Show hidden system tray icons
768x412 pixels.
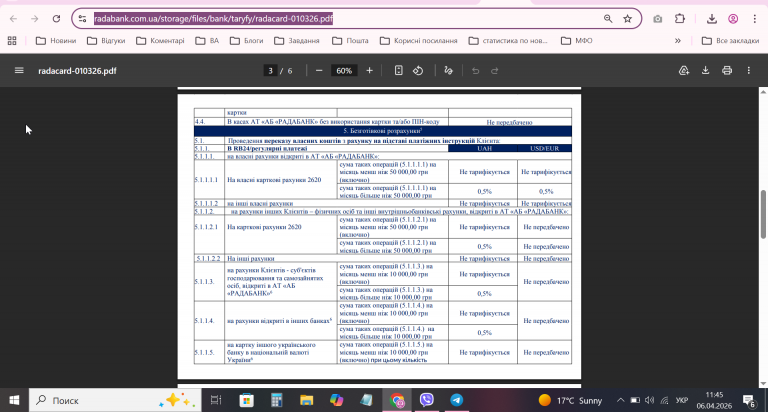click(x=620, y=400)
